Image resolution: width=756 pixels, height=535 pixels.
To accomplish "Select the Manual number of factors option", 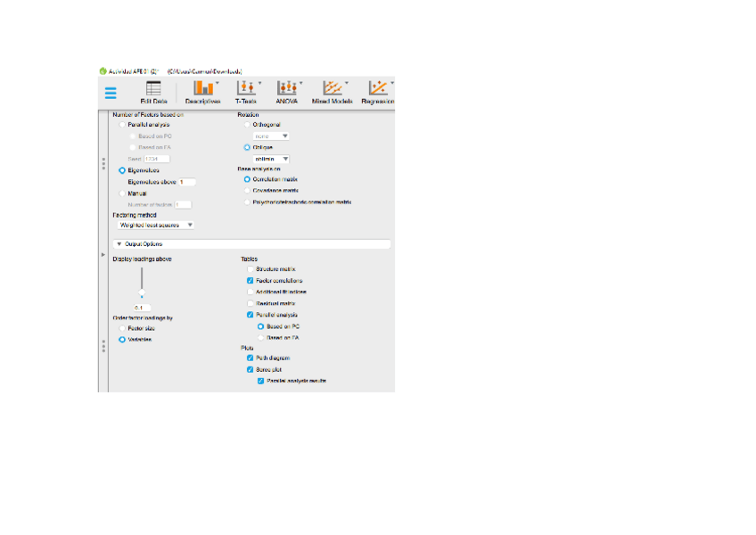I will coord(122,193).
